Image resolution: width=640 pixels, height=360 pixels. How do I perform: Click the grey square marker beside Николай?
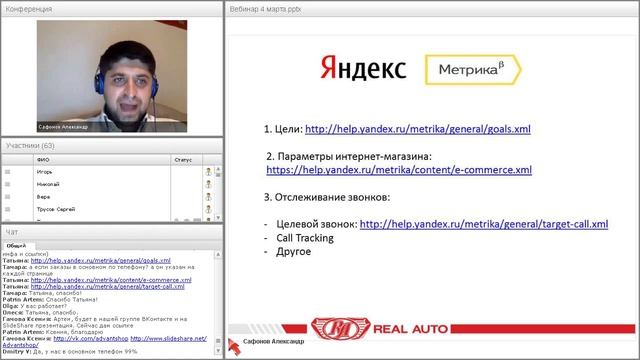(x=7, y=184)
